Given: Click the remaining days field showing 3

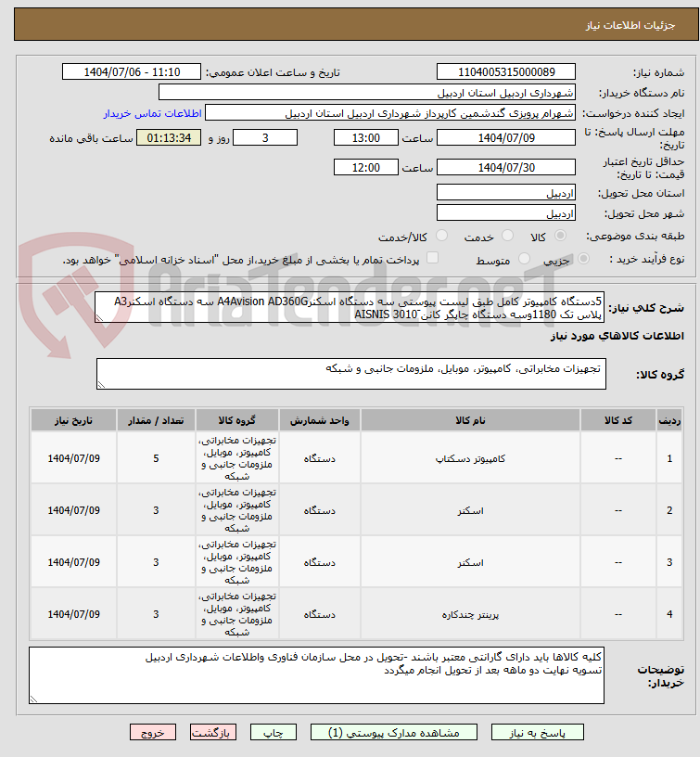Looking at the screenshot, I should pyautogui.click(x=265, y=137).
